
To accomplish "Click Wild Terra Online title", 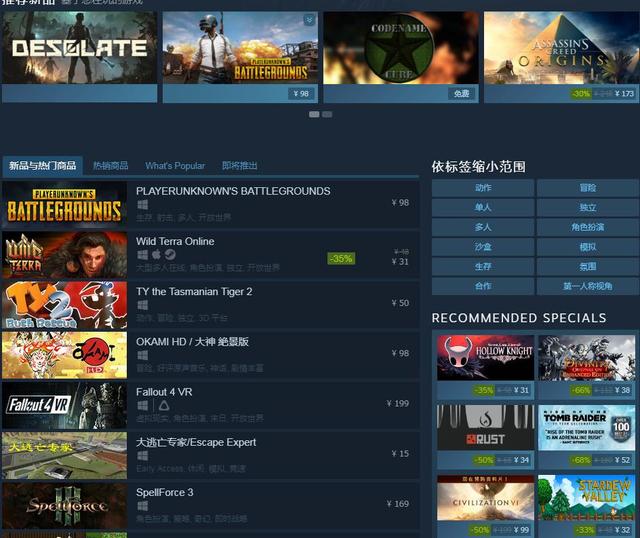I will 175,241.
